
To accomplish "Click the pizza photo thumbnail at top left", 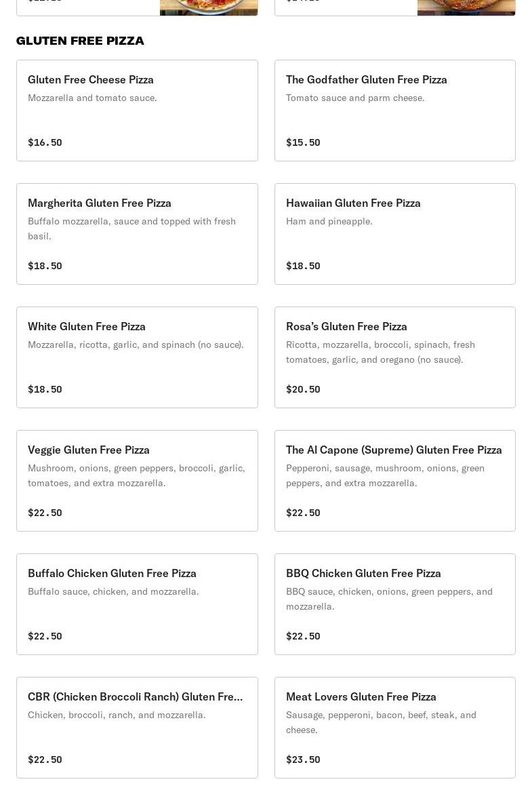I will (x=209, y=7).
